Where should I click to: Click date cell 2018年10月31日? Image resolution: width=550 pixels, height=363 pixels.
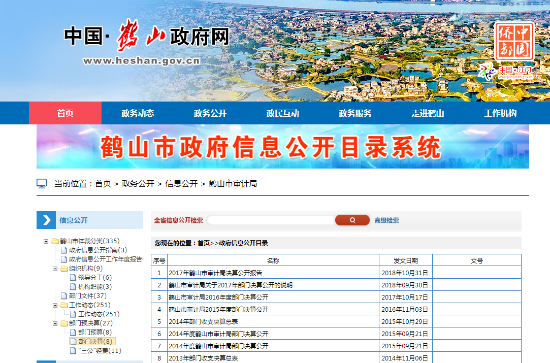(x=405, y=273)
